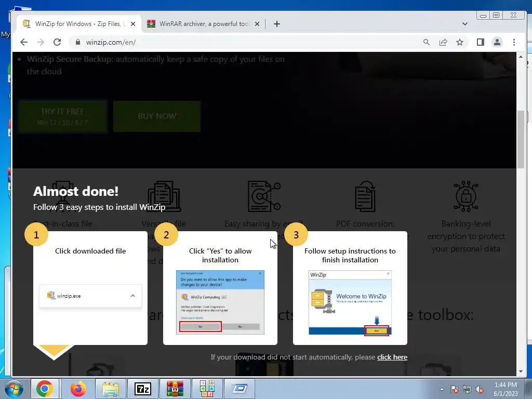532x399 pixels.
Task: Close the WinRAR archiver tab
Action: pyautogui.click(x=257, y=24)
